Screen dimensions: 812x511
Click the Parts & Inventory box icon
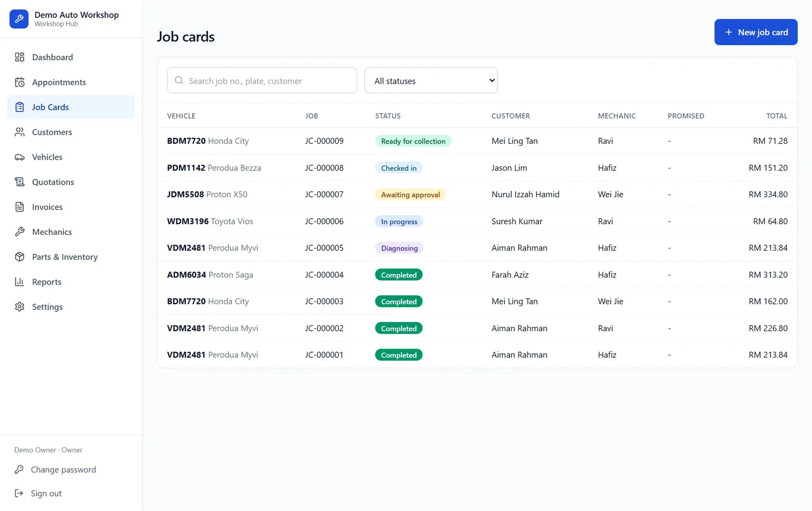pyautogui.click(x=19, y=257)
